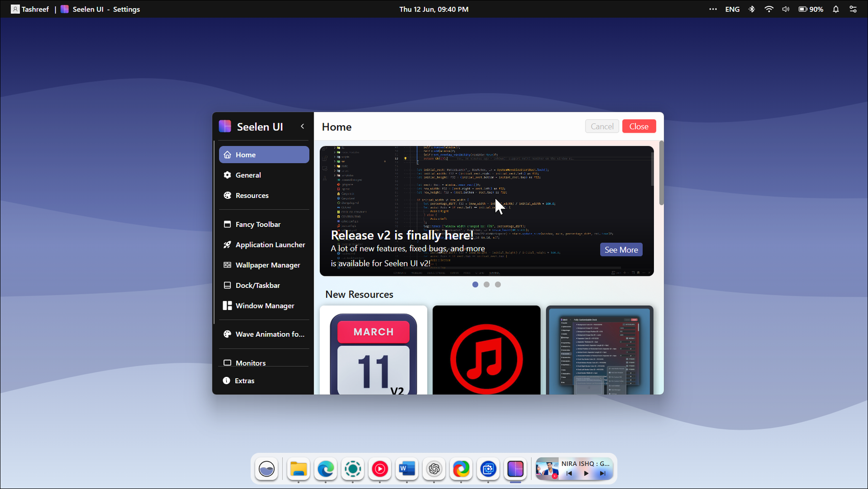
Task: Click the Extras info icon
Action: pos(227,381)
